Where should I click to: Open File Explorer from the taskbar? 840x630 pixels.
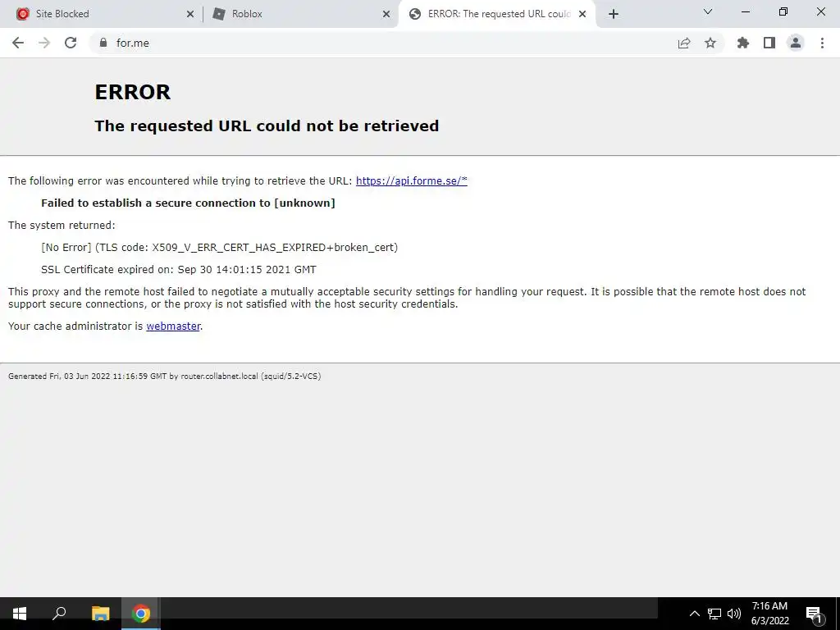pos(100,614)
